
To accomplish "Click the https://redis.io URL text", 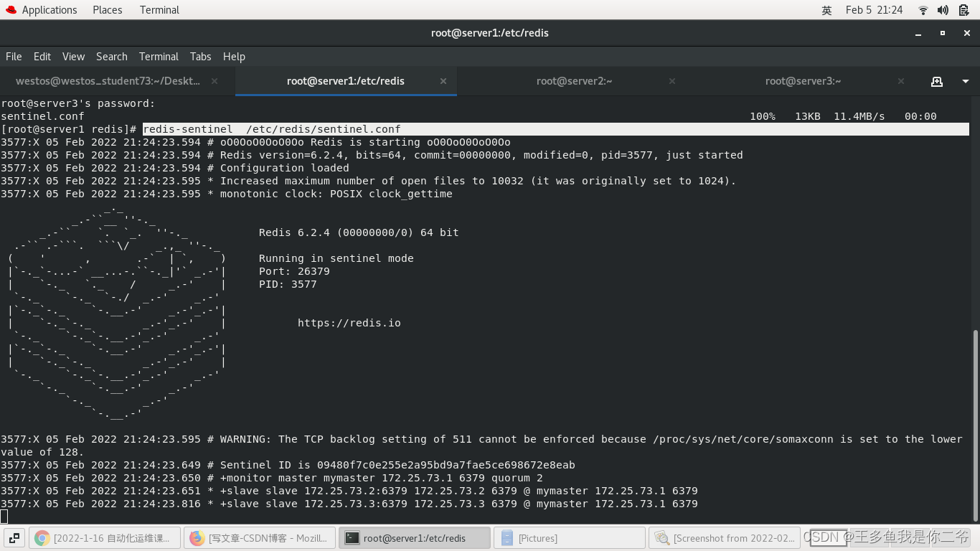I will [349, 323].
